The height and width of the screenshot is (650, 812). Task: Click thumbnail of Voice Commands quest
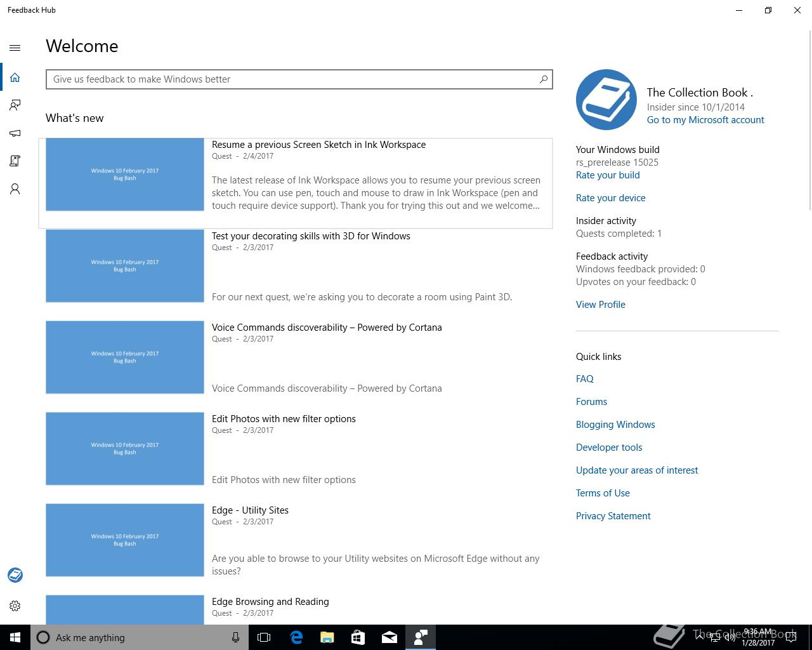click(125, 357)
